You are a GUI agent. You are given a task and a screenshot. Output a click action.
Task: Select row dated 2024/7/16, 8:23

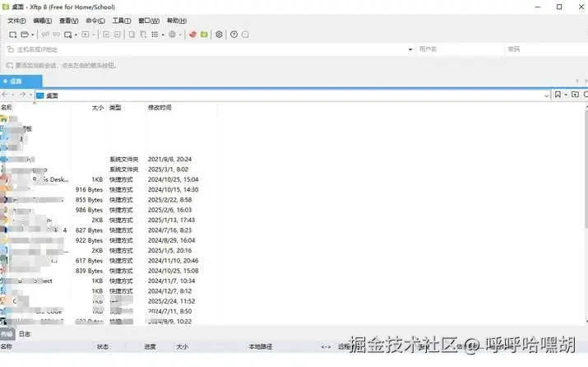click(108, 230)
